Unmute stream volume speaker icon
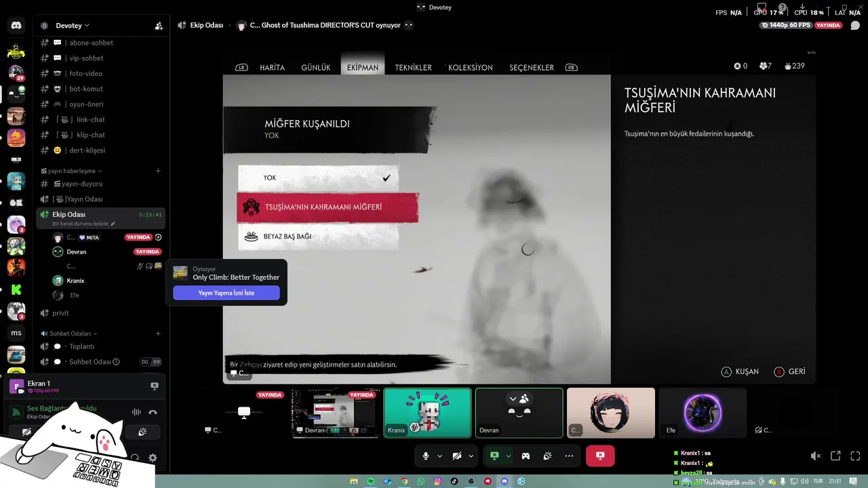 tap(816, 456)
